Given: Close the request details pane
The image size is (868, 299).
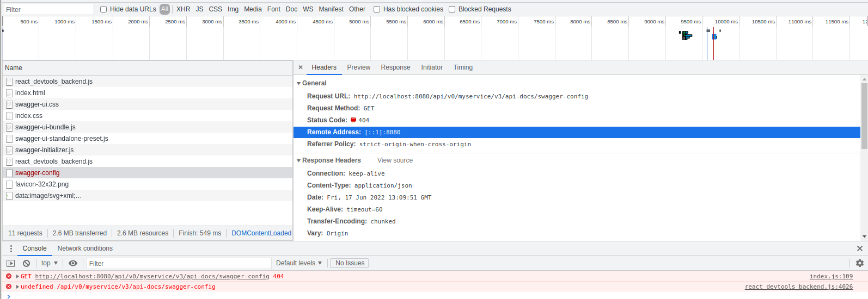Looking at the screenshot, I should (301, 67).
